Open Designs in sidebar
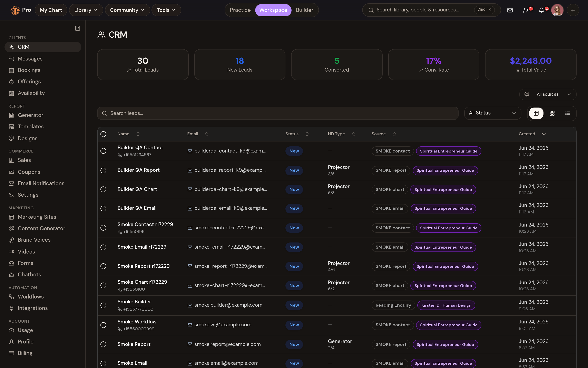Image resolution: width=588 pixels, height=368 pixels. click(43, 138)
